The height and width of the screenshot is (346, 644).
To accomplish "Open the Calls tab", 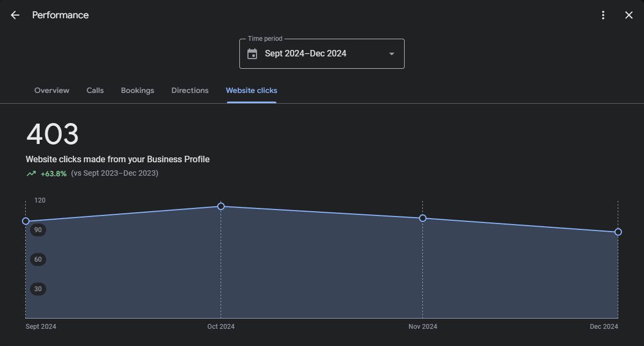I will pos(95,90).
